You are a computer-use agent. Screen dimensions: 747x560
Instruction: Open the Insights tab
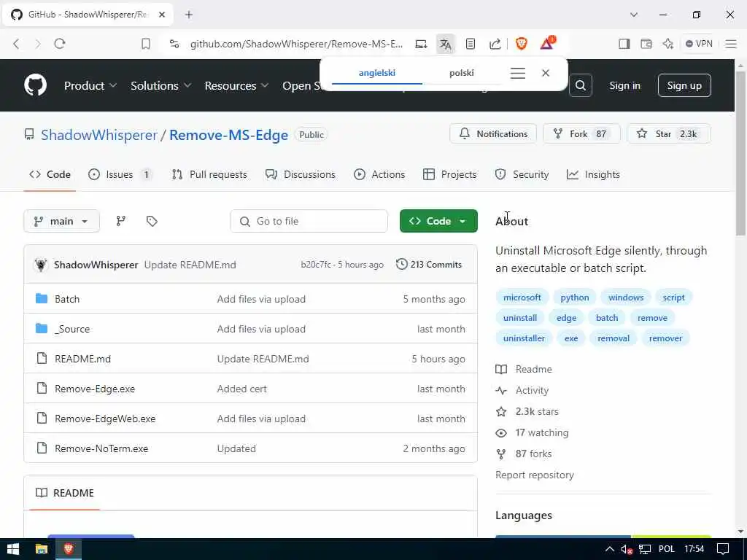(x=593, y=174)
